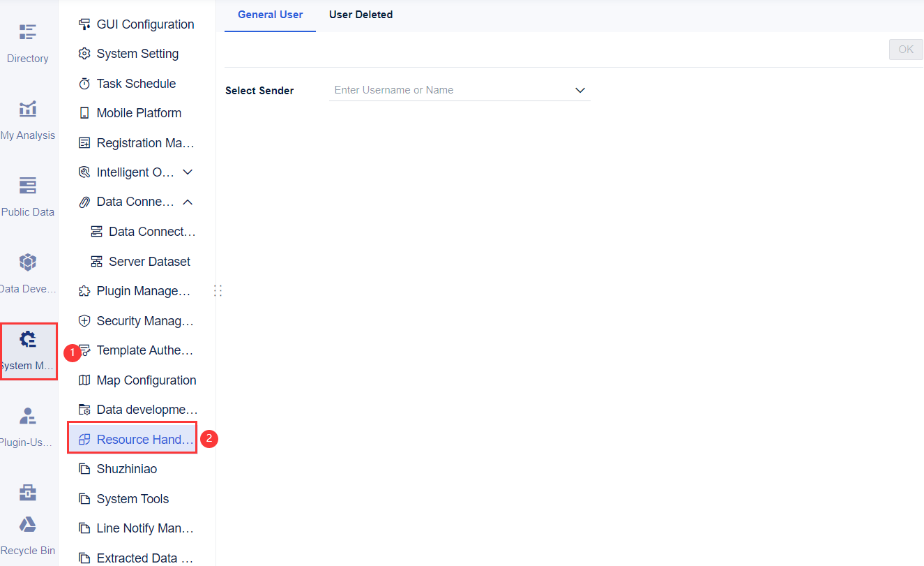Open My Analysis from the sidebar
Image resolution: width=924 pixels, height=566 pixels.
tap(28, 109)
